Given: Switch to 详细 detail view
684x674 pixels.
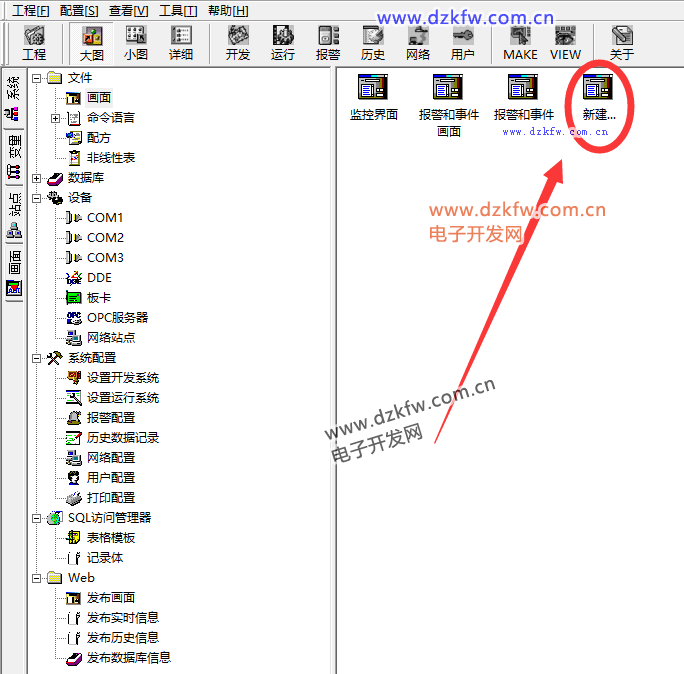Looking at the screenshot, I should pos(181,43).
